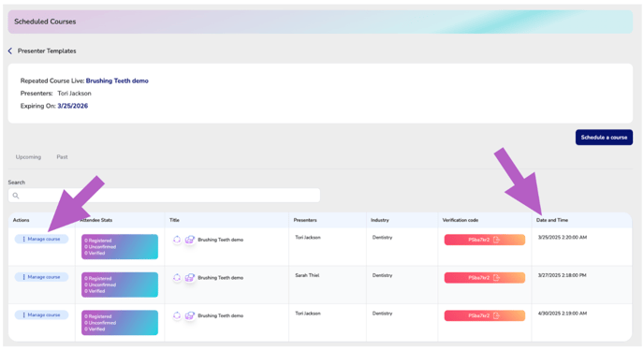Click the verification code badge in the Sarah Thiel row
This screenshot has height=351, width=644.
[485, 278]
